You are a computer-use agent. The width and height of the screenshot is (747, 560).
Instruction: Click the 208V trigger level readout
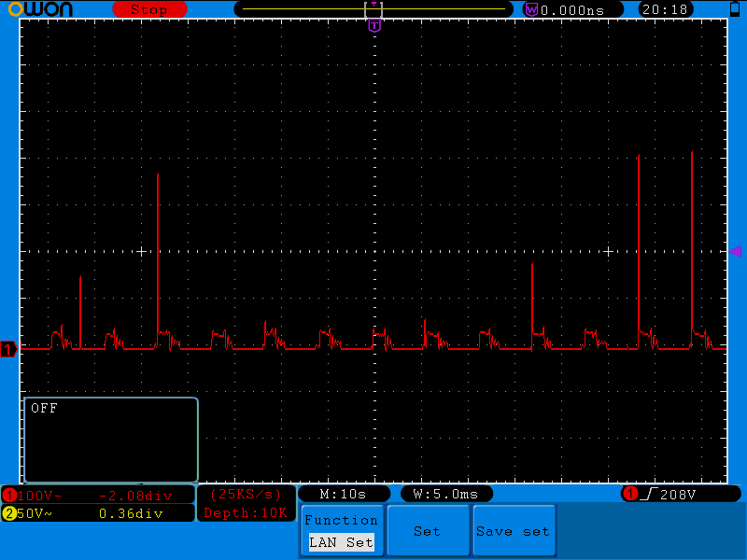(678, 495)
